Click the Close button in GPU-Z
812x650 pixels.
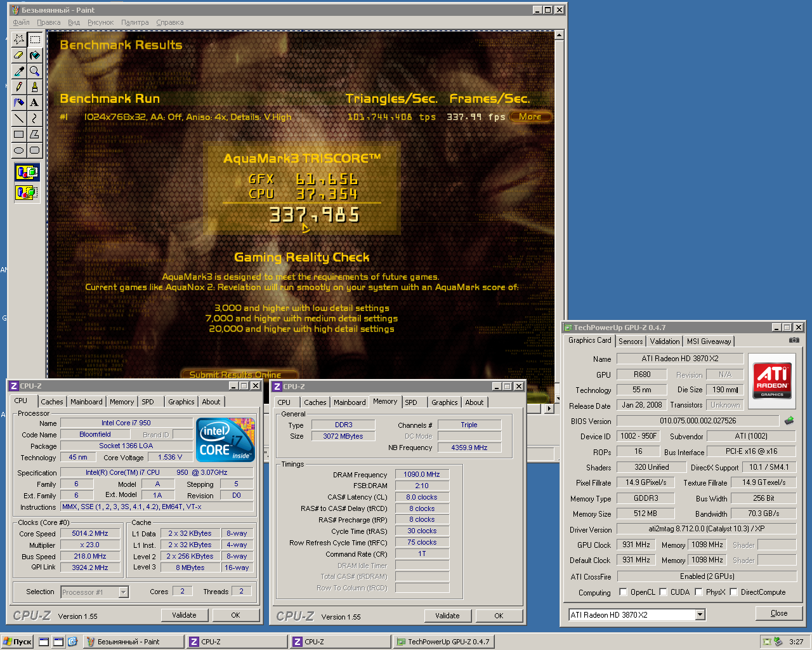[779, 613]
